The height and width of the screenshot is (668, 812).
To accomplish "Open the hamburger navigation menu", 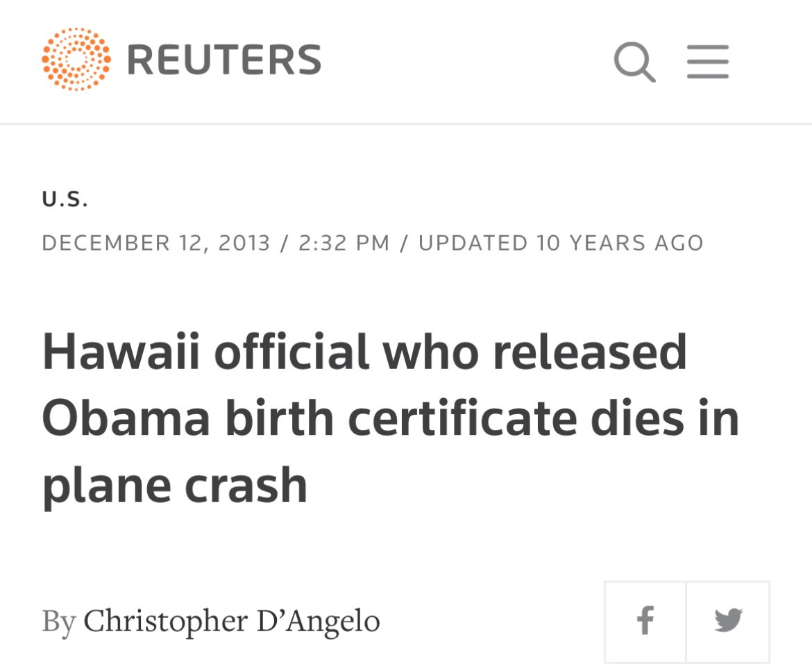I will [x=708, y=62].
